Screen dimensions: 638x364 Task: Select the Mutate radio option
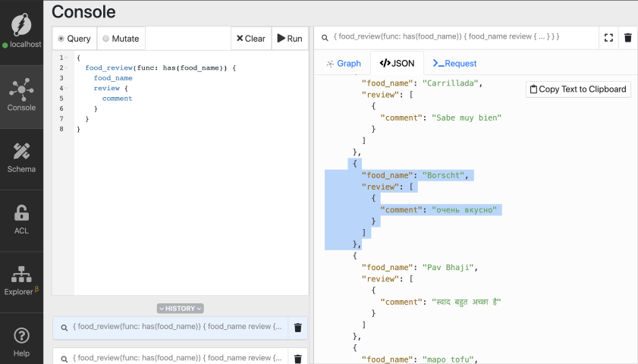pyautogui.click(x=121, y=39)
